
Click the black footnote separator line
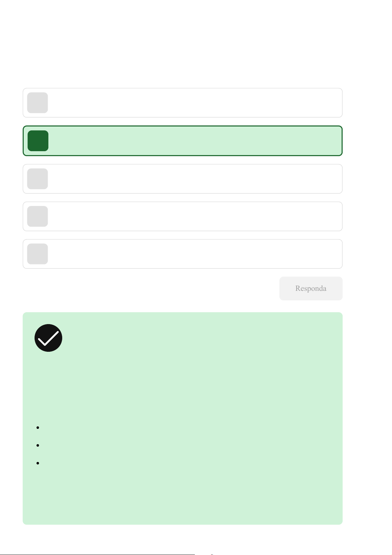coord(99,555)
